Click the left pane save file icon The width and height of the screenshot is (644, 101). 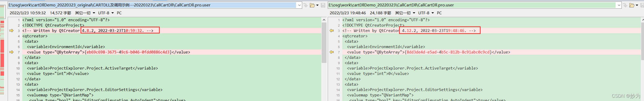coord(323,5)
